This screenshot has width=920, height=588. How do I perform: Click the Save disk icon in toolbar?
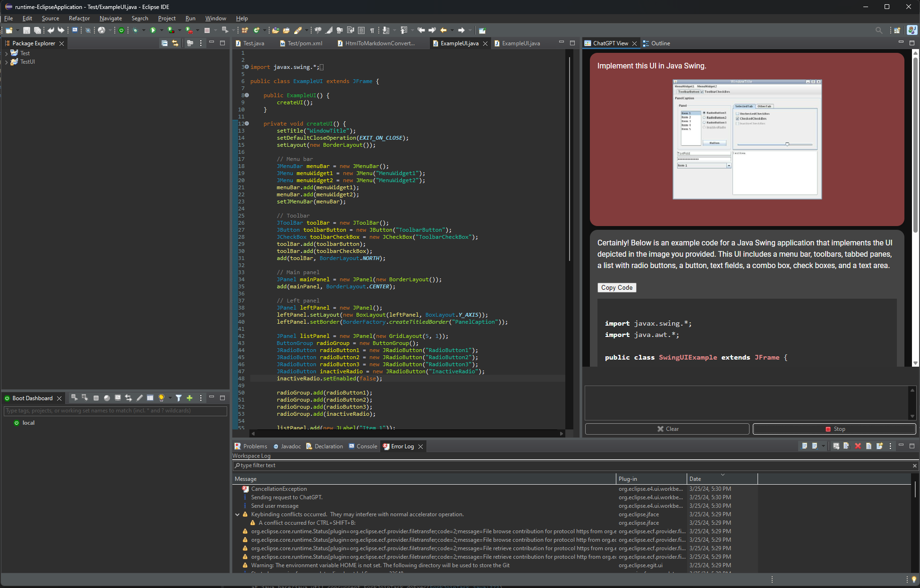pos(26,30)
